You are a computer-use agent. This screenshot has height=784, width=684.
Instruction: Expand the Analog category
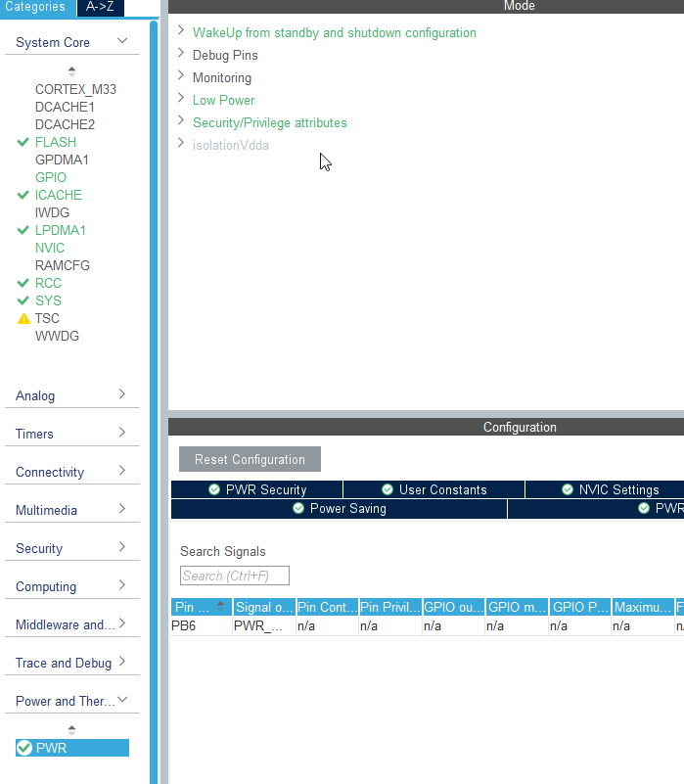122,394
